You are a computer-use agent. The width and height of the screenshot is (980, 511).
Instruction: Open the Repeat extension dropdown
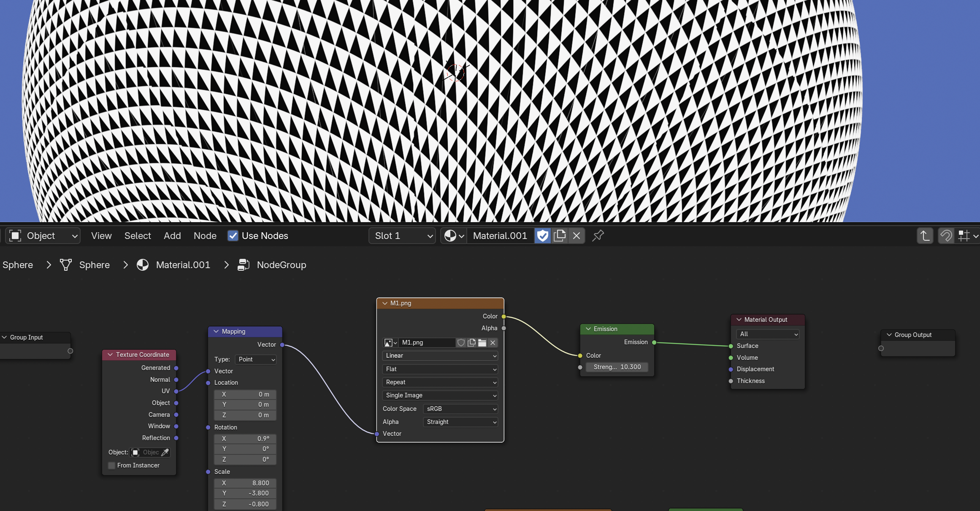[x=440, y=382]
